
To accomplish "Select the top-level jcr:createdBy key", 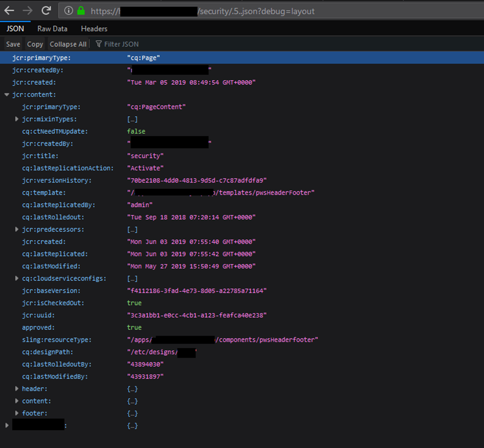I will pos(38,70).
